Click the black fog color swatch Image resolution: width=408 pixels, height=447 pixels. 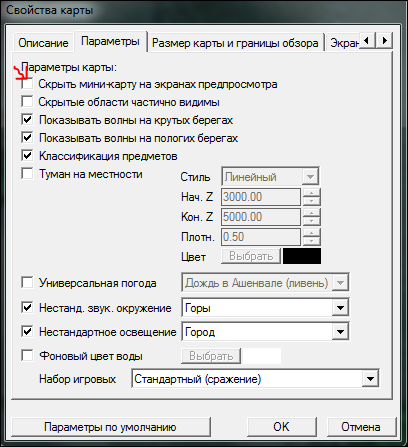(x=302, y=256)
